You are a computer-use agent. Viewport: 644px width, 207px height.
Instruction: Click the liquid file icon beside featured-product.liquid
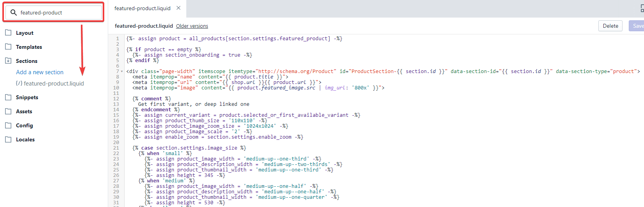tap(19, 84)
